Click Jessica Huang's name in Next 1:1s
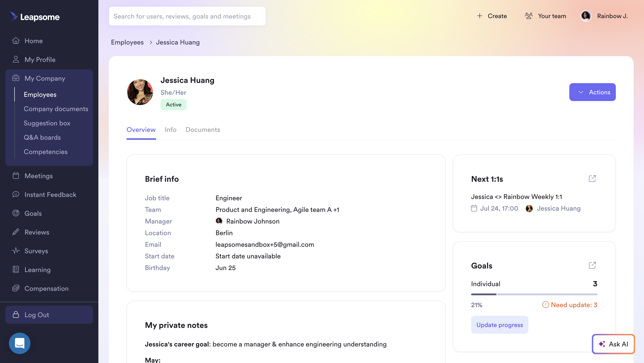The height and width of the screenshot is (363, 644). coord(559,208)
